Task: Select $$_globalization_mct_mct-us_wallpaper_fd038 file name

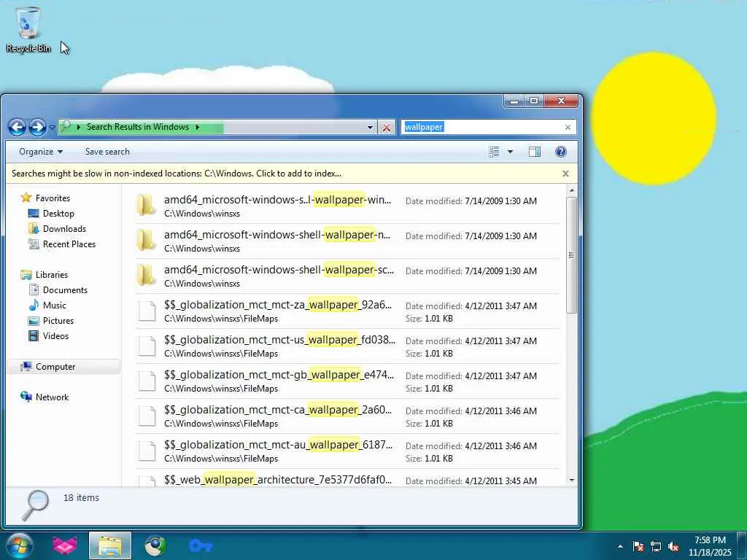Action: [x=279, y=340]
